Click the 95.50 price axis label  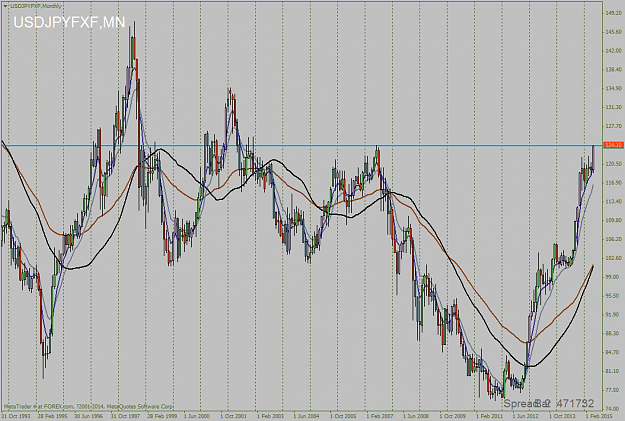[614, 296]
